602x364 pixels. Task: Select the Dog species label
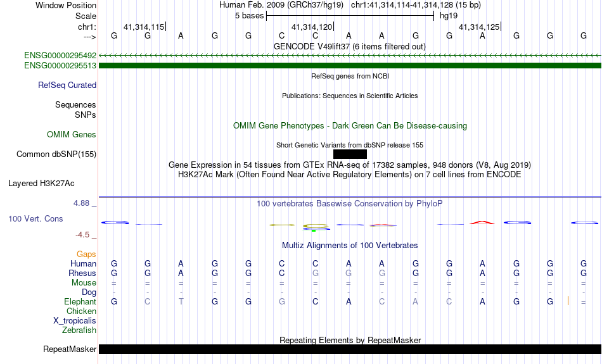89,292
